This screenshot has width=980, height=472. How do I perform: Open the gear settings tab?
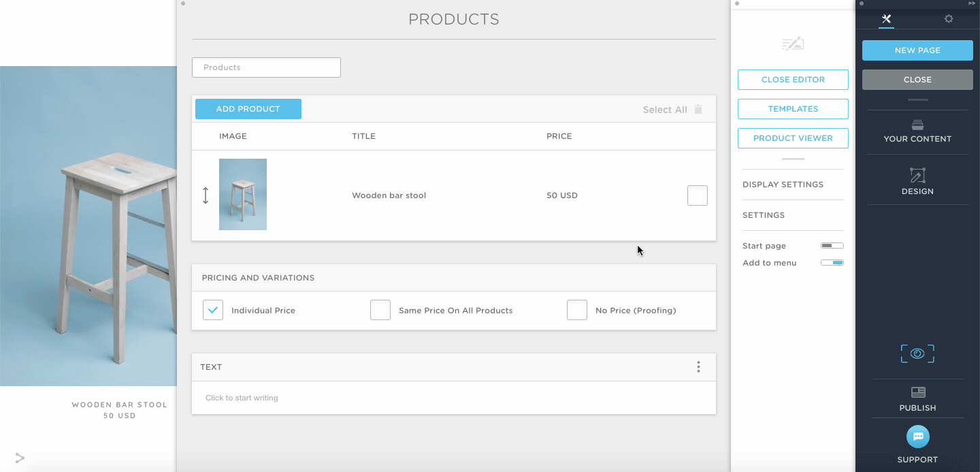949,19
